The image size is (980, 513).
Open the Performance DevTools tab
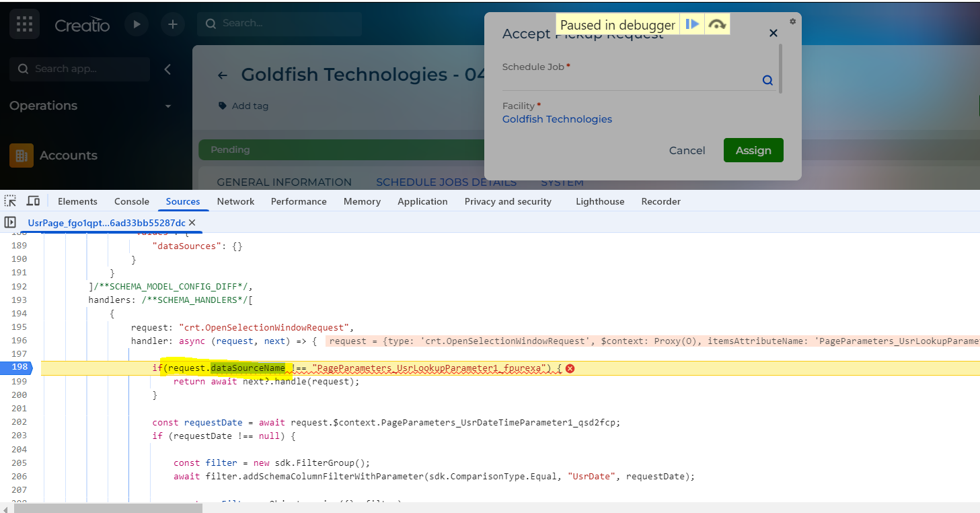click(x=299, y=201)
